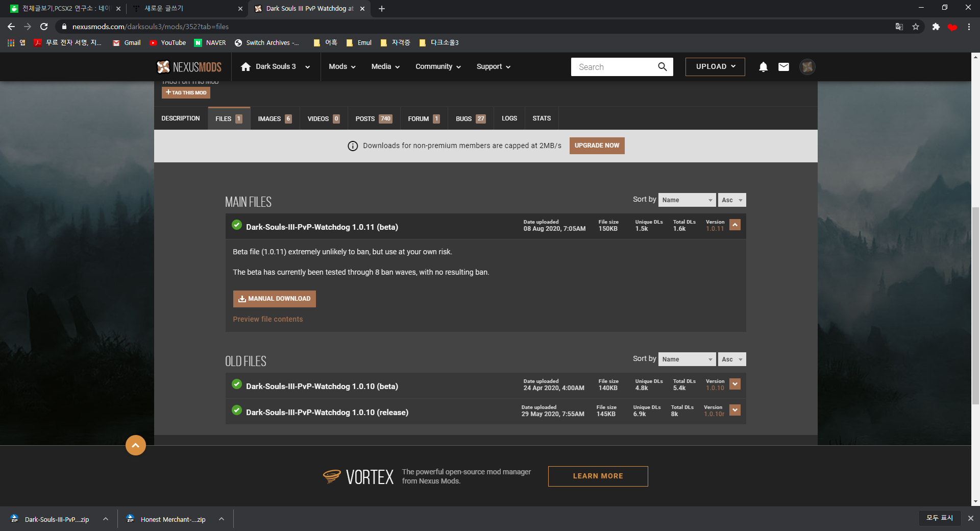Image resolution: width=980 pixels, height=531 pixels.
Task: Click the browser forward arrow
Action: 28,27
